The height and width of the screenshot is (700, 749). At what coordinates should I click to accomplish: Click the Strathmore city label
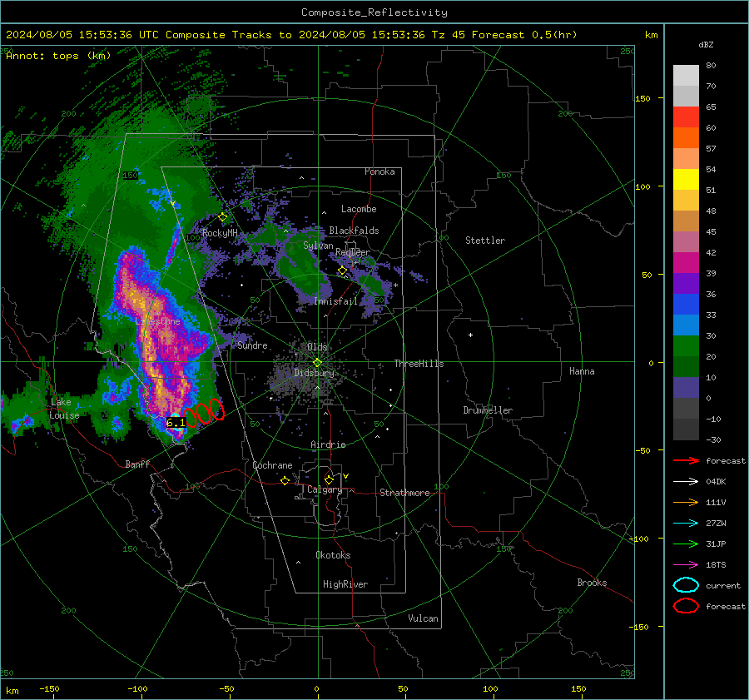coord(404,493)
